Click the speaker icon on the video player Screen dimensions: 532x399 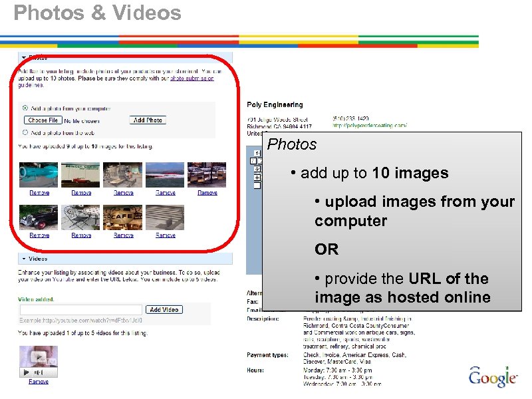(37, 371)
